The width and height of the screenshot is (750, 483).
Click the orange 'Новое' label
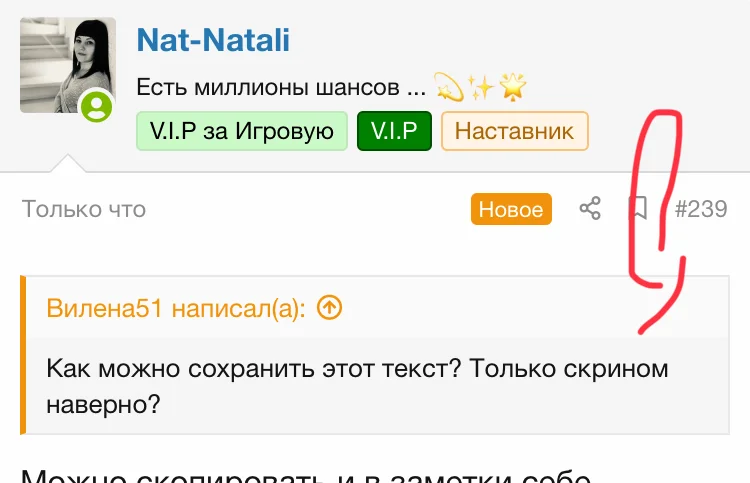(x=512, y=209)
